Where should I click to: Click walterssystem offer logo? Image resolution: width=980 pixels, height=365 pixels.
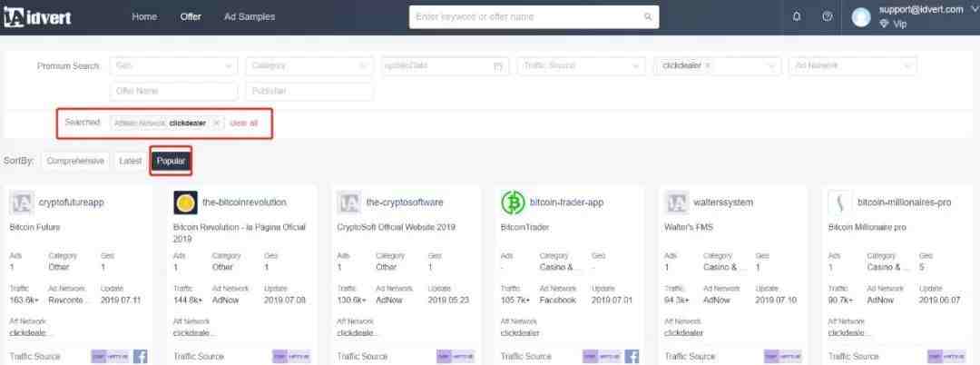(x=677, y=202)
